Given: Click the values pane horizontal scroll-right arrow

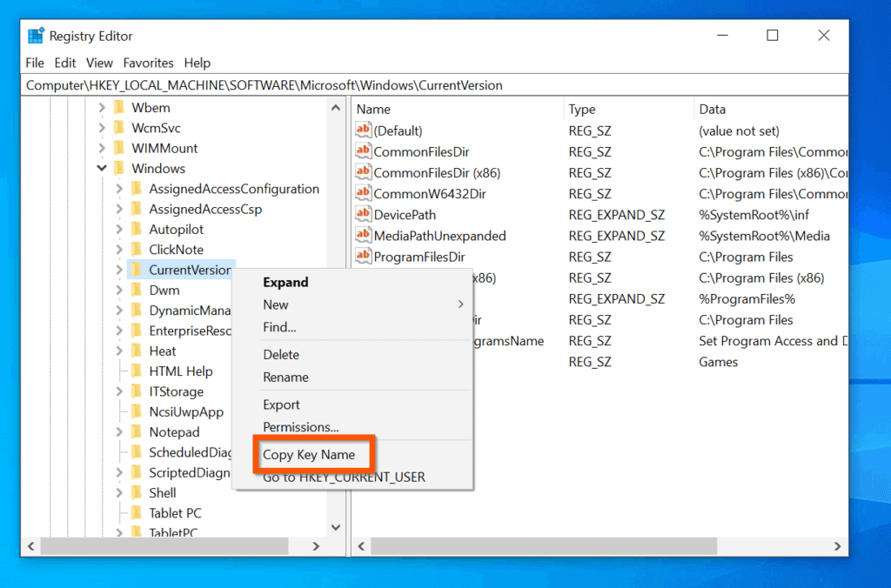Looking at the screenshot, I should (838, 546).
